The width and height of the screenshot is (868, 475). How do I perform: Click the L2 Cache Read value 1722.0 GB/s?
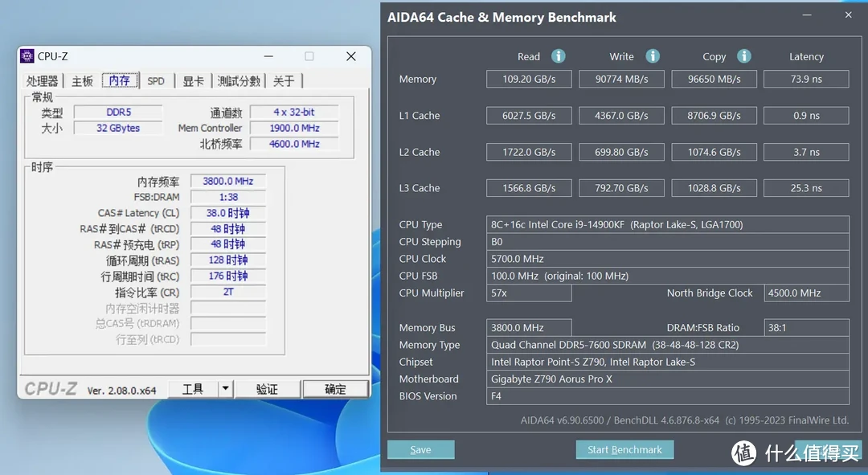coord(529,152)
